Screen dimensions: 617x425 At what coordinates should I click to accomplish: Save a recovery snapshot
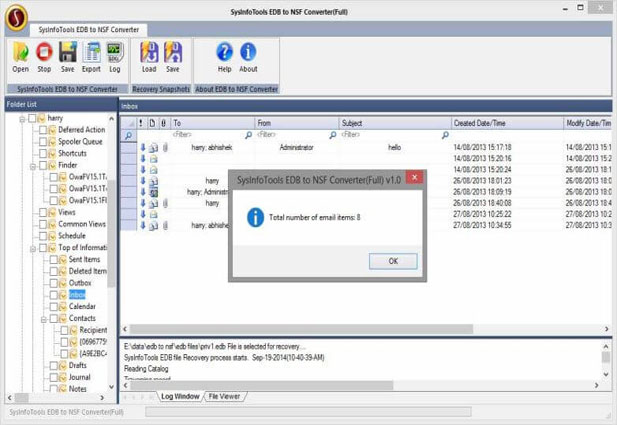click(173, 57)
